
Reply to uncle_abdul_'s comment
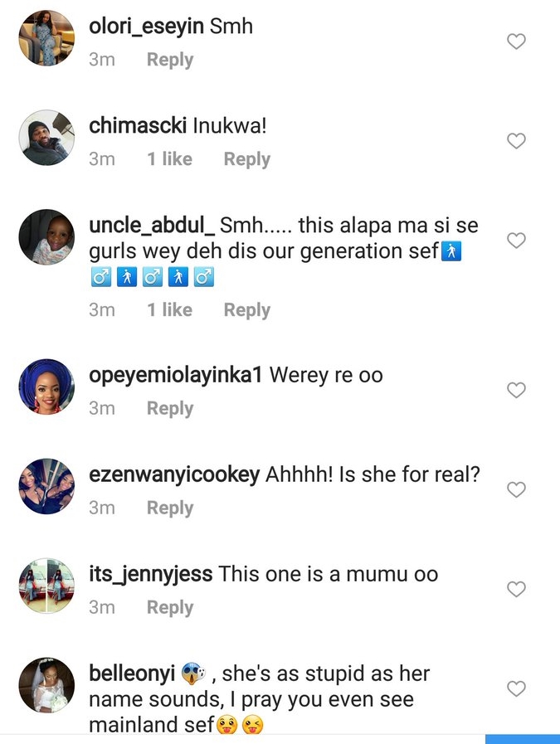pos(246,309)
